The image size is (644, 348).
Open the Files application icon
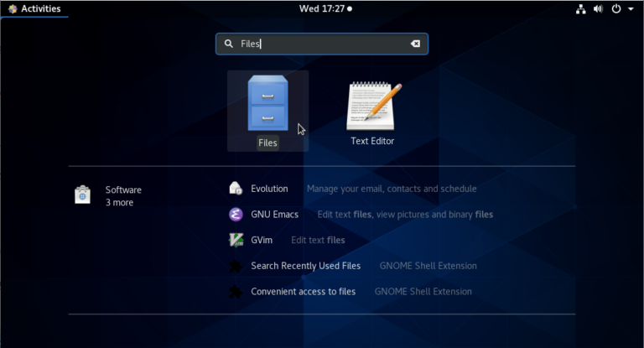(x=267, y=104)
